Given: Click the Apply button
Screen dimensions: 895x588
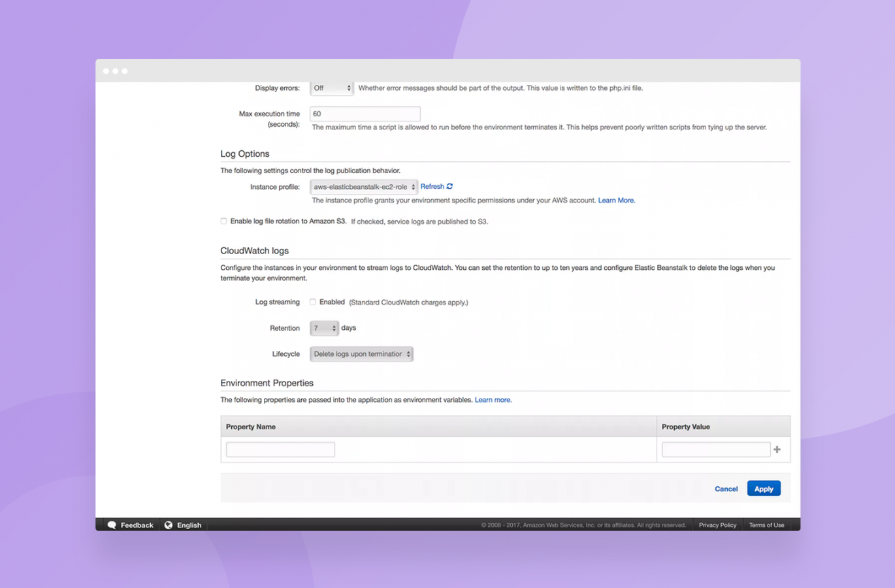Looking at the screenshot, I should [764, 489].
